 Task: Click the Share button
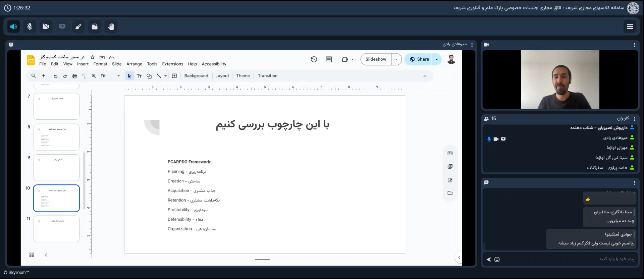tap(419, 59)
